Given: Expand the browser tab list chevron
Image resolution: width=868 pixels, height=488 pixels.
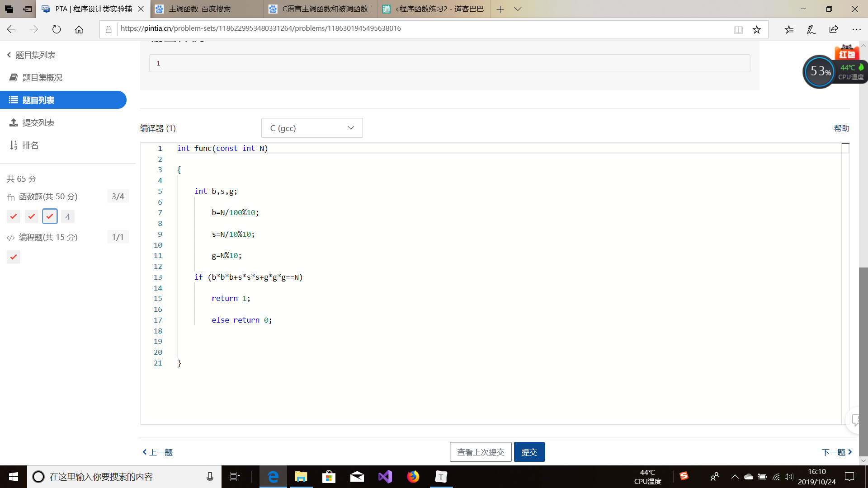Looking at the screenshot, I should pos(518,9).
